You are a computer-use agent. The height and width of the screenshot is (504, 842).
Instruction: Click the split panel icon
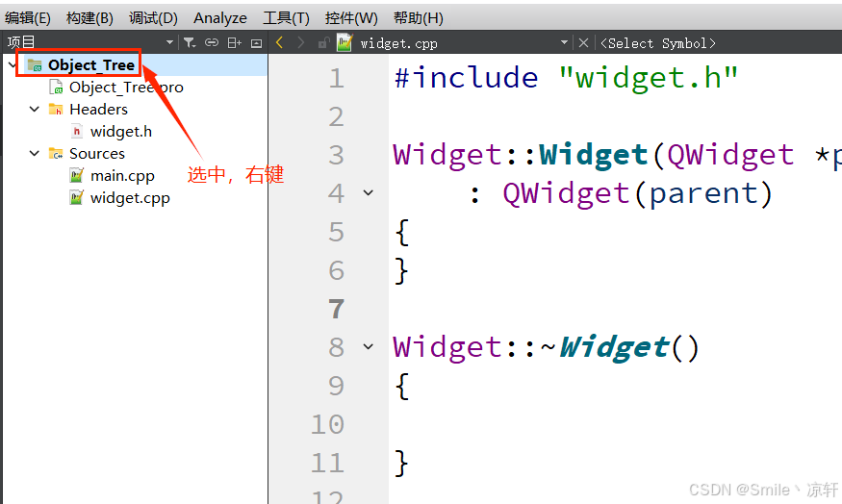click(234, 43)
